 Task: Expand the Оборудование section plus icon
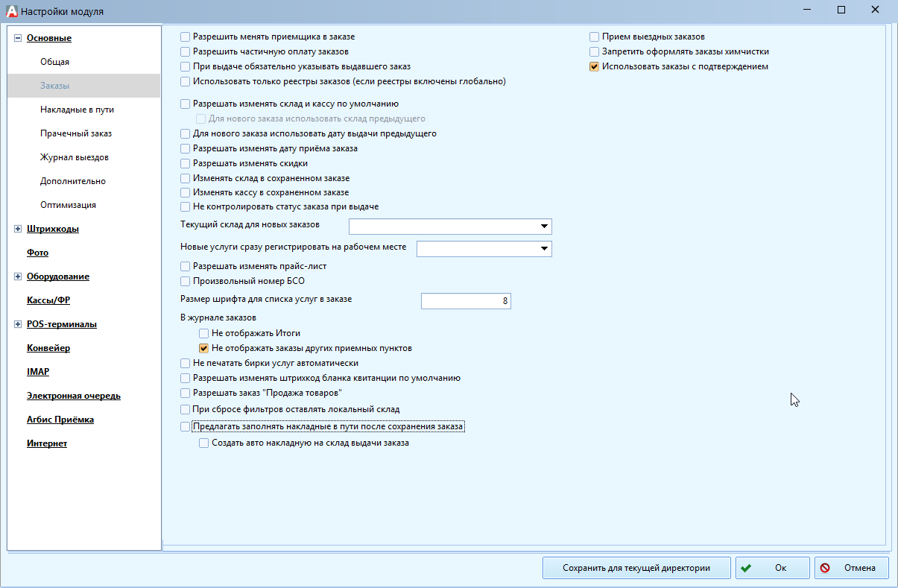coord(18,276)
